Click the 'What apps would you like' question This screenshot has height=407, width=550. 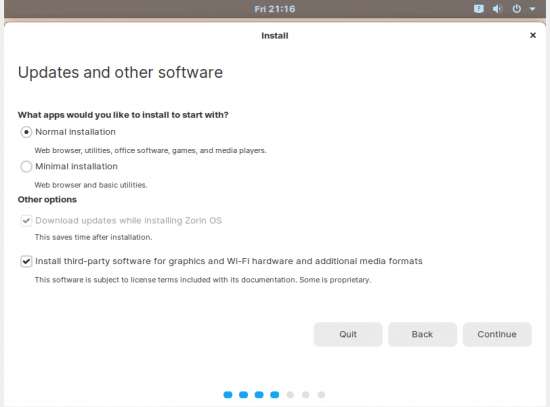click(123, 115)
